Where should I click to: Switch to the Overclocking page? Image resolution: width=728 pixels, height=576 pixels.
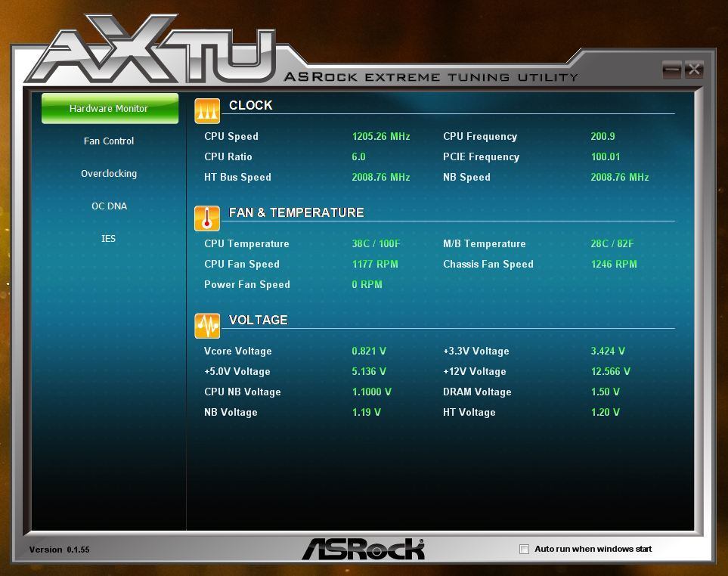(x=109, y=174)
